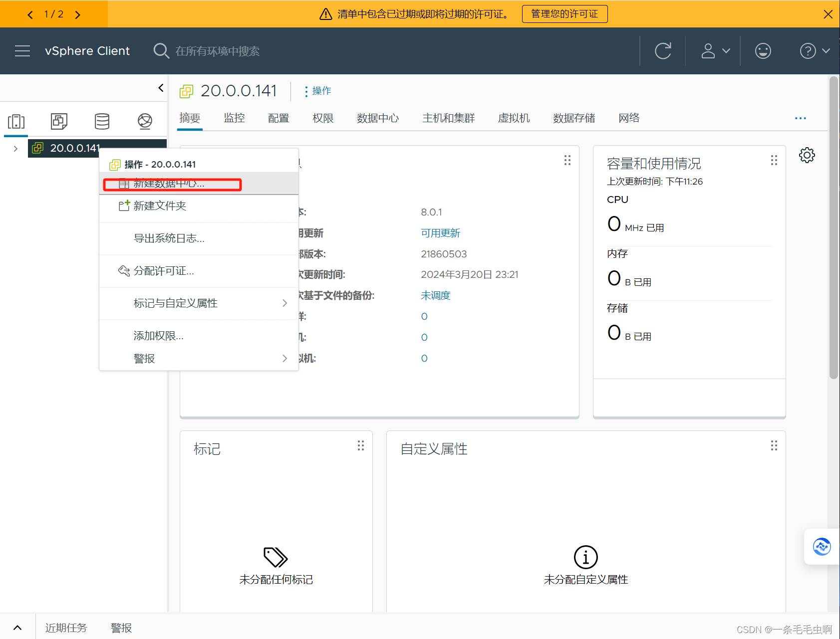Collapse the left navigation panel
840x639 pixels.
coord(161,88)
